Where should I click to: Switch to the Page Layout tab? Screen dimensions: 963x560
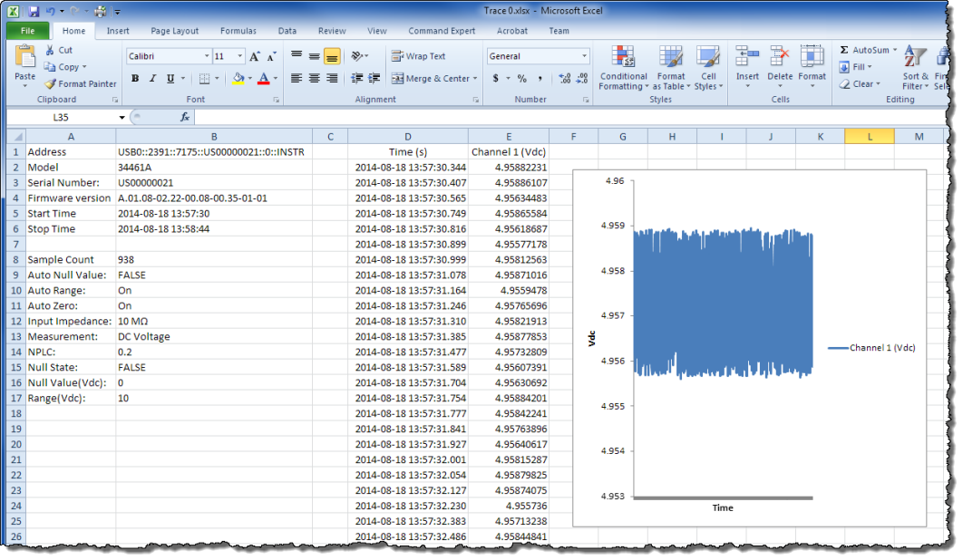(x=174, y=31)
